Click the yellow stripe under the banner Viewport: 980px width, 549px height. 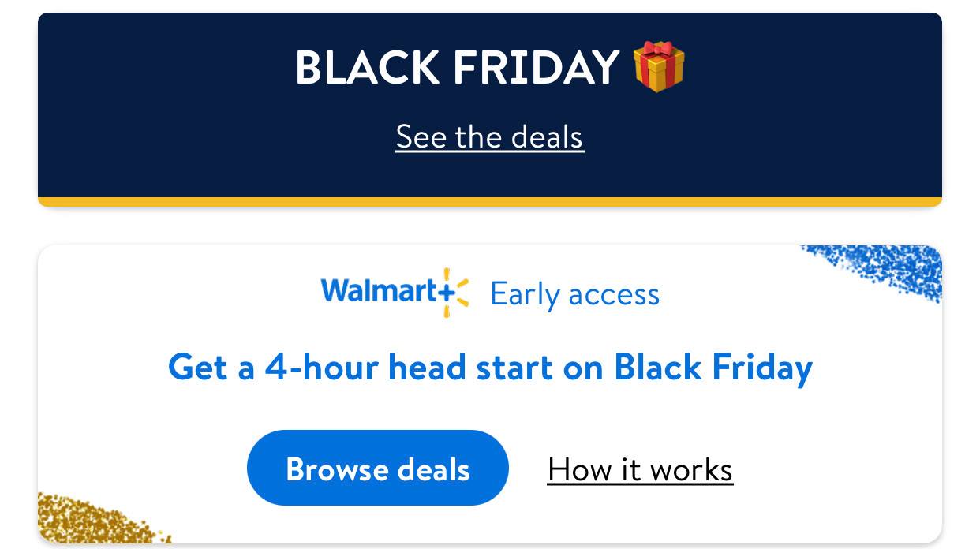(490, 202)
